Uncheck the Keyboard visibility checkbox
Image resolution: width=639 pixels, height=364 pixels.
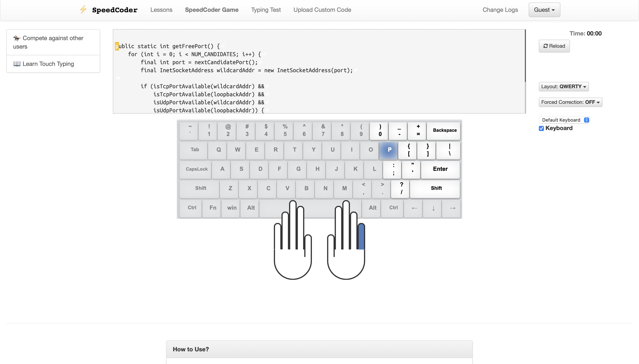coord(541,128)
